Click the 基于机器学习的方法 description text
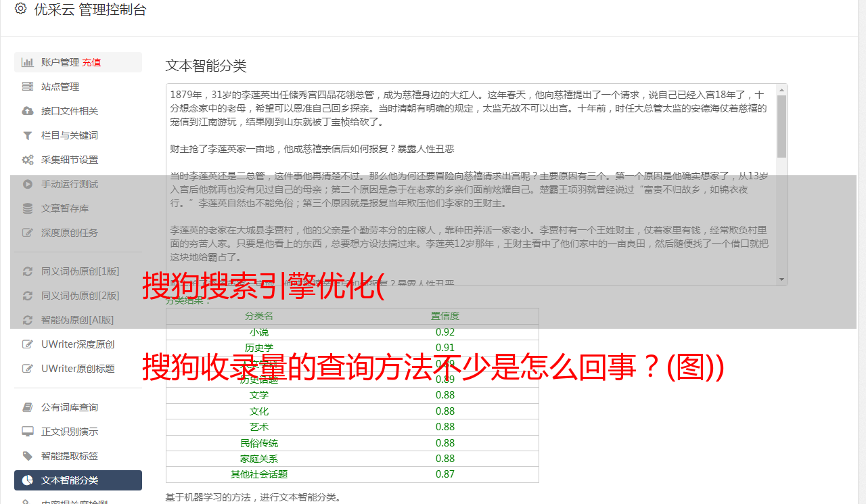Viewport: 866px width, 504px height. click(x=254, y=497)
